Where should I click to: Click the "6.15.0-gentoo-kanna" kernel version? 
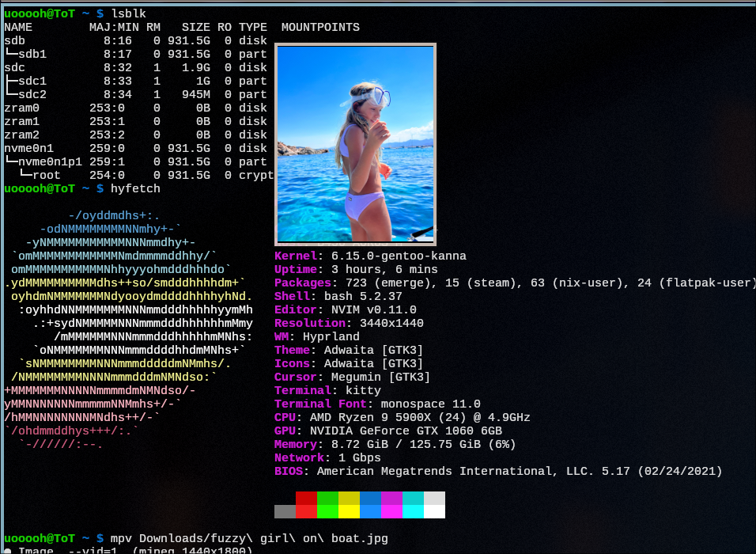[x=399, y=256]
